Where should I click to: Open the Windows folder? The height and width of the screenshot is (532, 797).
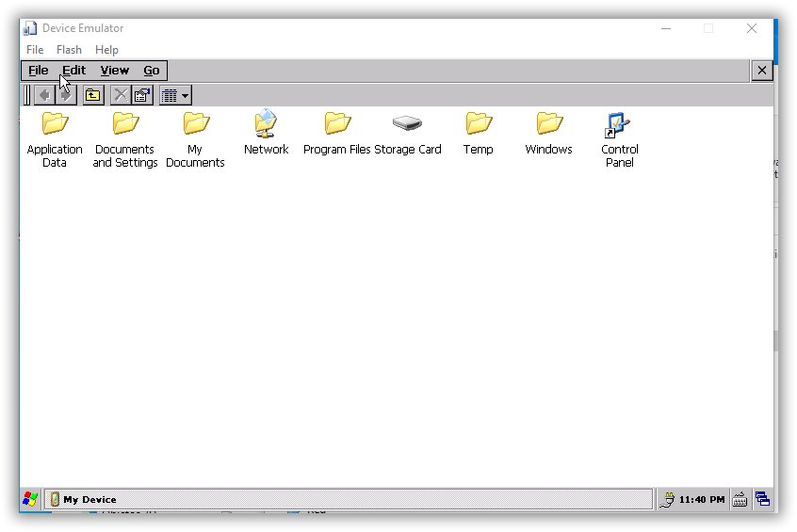pyautogui.click(x=548, y=133)
